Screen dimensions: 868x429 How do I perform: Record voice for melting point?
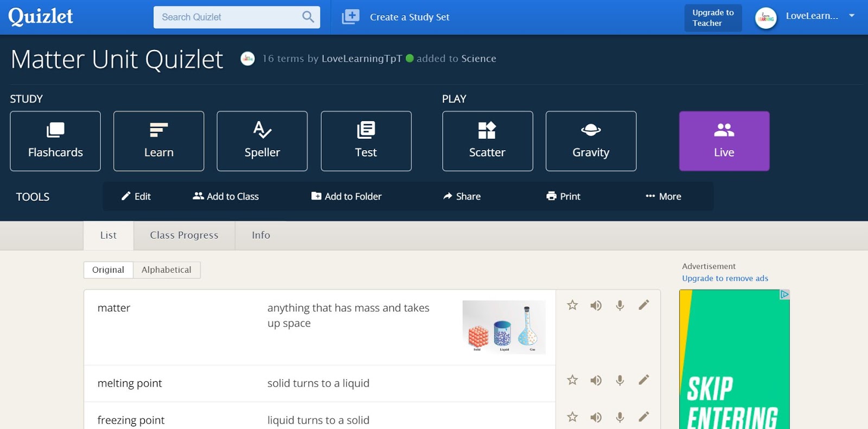pyautogui.click(x=620, y=380)
